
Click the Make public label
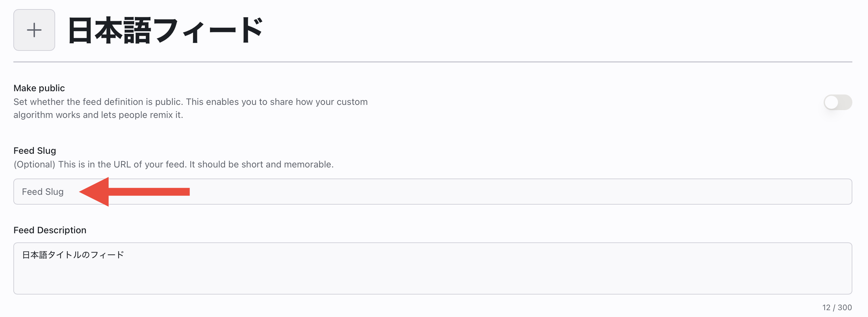[39, 88]
